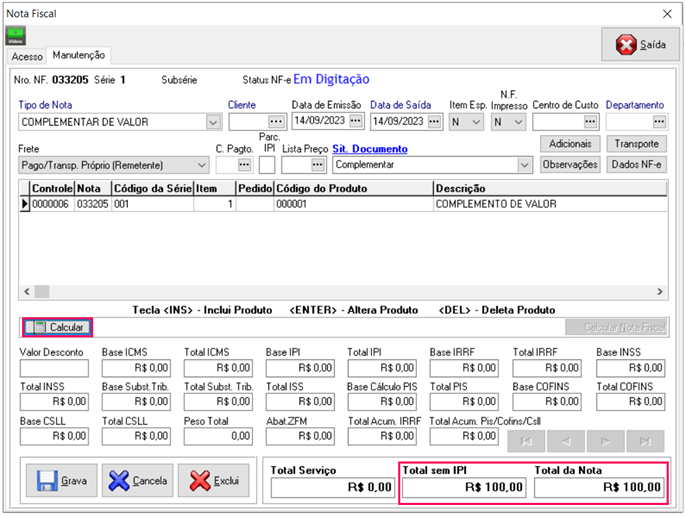Open the Data de Saída calendar picker
Image resolution: width=686 pixels, height=516 pixels.
pos(434,122)
